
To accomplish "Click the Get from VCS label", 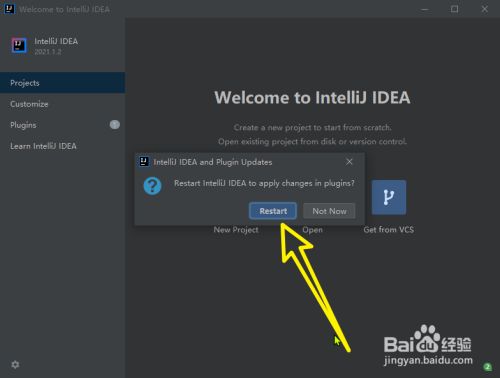I will 389,230.
